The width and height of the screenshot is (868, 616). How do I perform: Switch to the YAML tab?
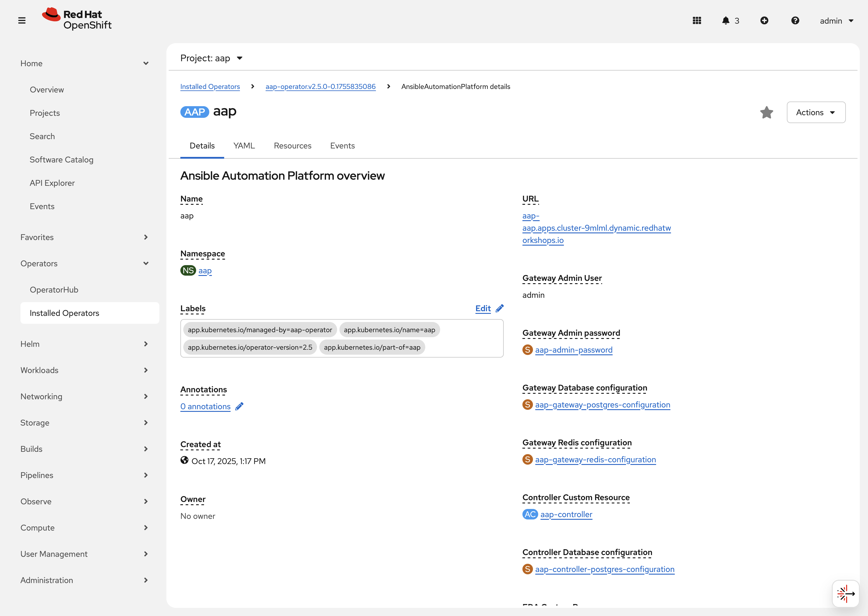click(x=244, y=146)
